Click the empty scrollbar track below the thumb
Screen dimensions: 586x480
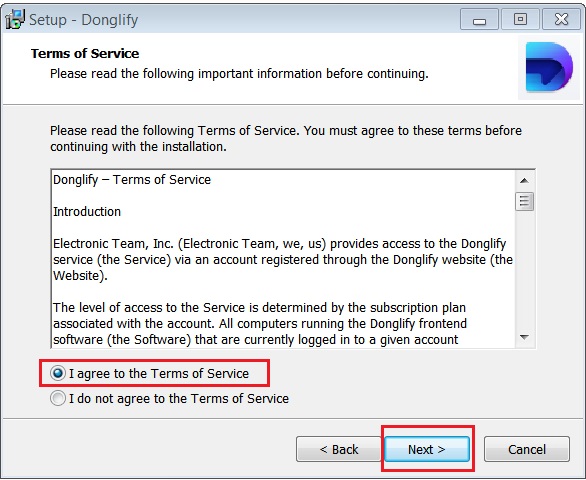524,270
